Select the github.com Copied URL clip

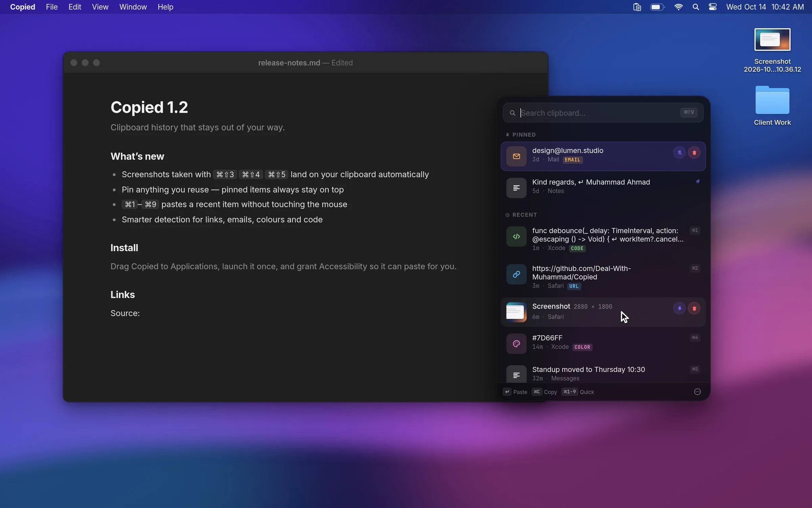(603, 277)
